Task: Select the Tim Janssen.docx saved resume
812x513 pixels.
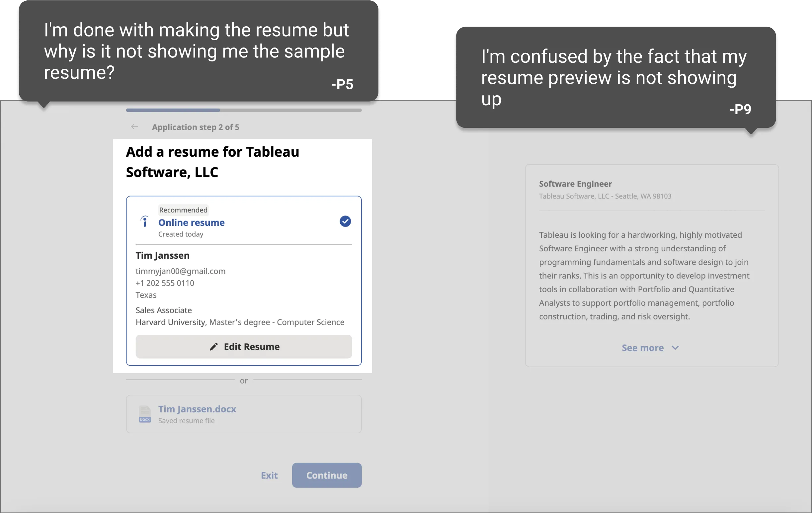Action: pyautogui.click(x=244, y=414)
